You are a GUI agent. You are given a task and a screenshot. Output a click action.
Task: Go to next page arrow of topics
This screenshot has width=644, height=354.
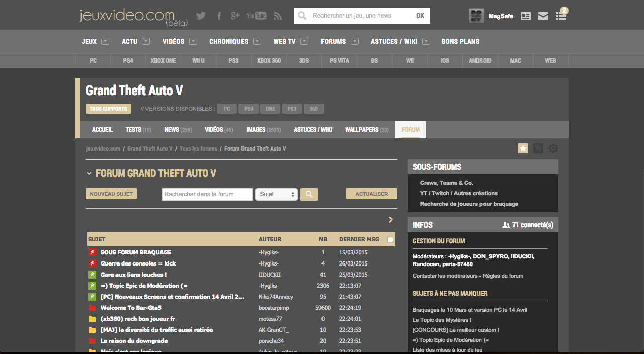[391, 220]
